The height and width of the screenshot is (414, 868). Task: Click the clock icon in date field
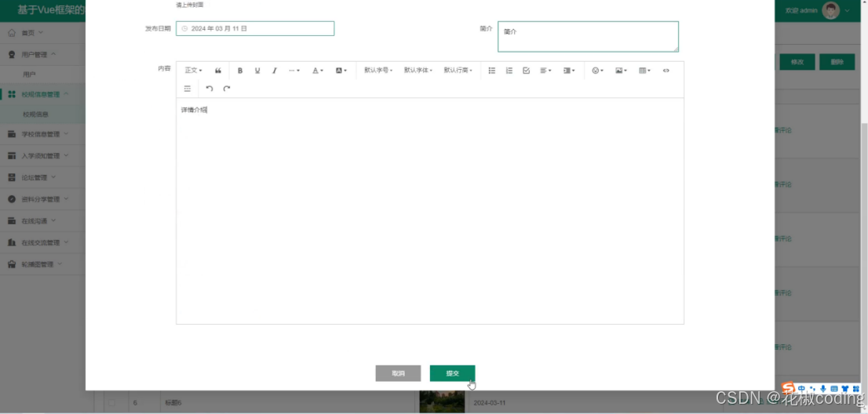coord(184,28)
